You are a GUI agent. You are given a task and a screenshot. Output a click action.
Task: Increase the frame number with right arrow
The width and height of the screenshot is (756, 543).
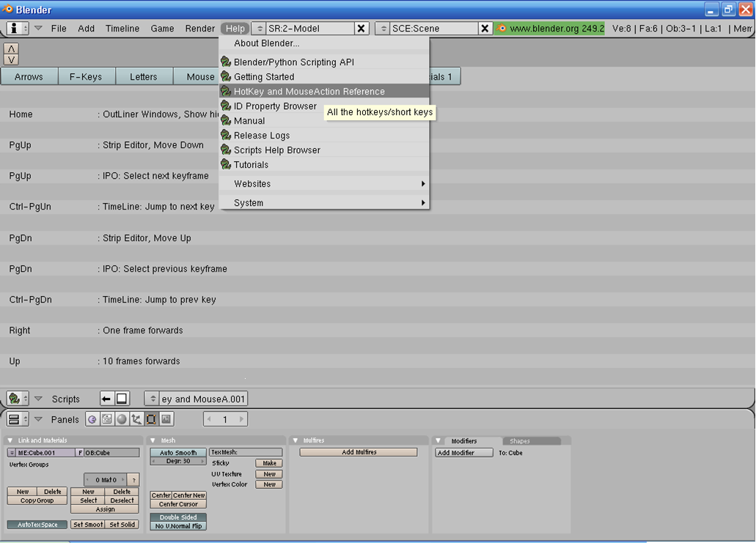coord(241,420)
